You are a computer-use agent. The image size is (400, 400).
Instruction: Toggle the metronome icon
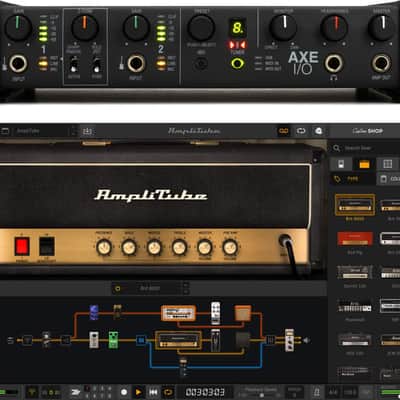(x=317, y=392)
